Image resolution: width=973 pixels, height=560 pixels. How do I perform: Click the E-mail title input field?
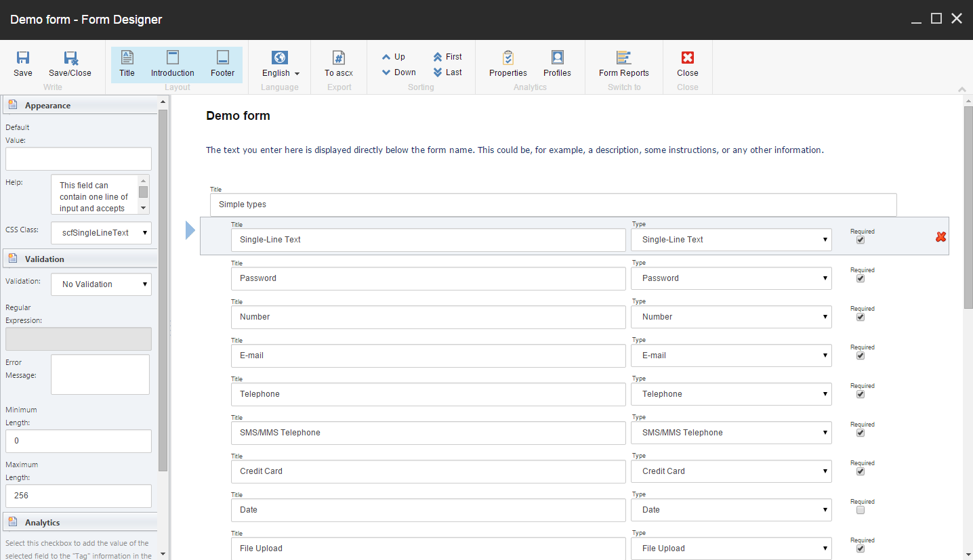(x=428, y=356)
